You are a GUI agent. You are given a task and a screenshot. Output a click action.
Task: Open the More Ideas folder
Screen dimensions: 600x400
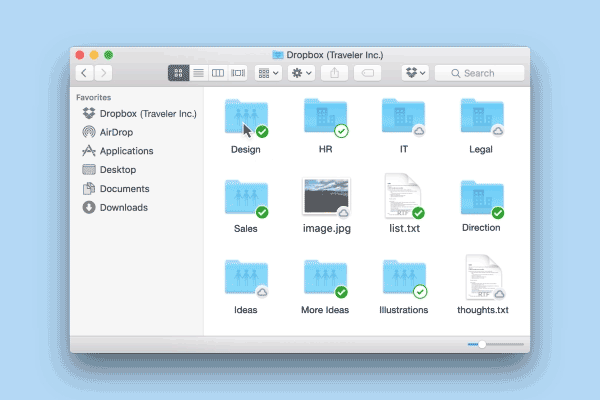click(x=325, y=278)
